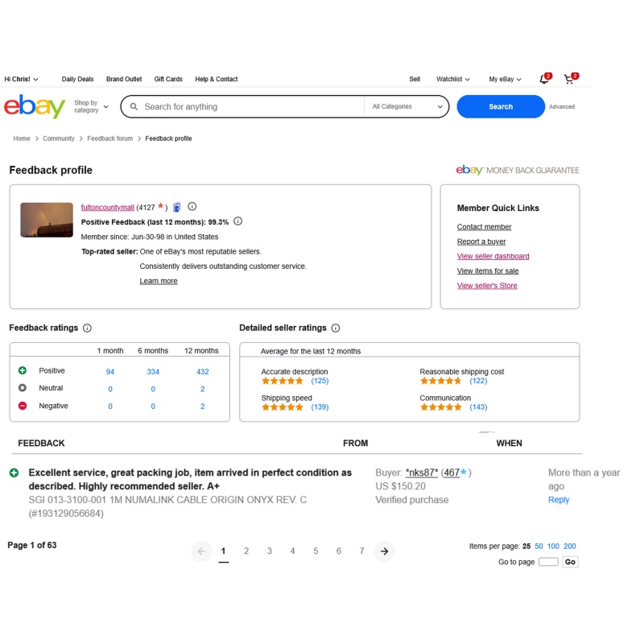Open View seller dashboard link
This screenshot has width=644, height=644.
(x=493, y=256)
